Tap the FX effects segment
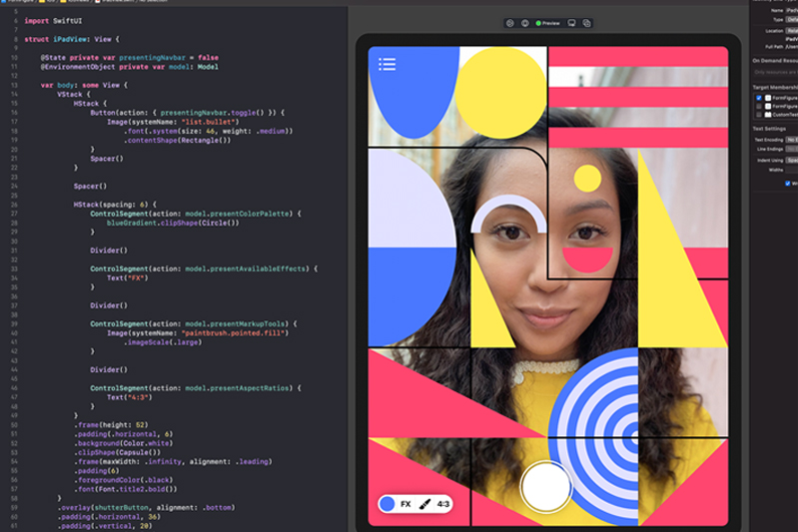Viewport: 798px width, 532px height. click(405, 504)
